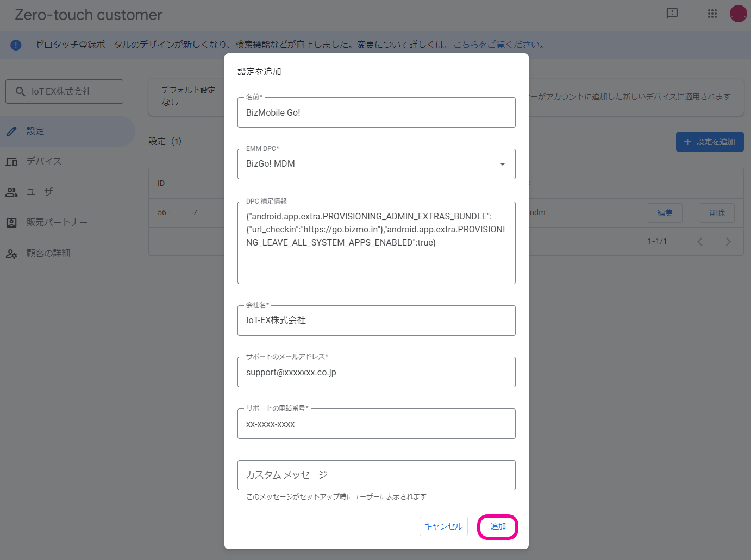This screenshot has width=751, height=560.
Task: Click the pencil icon beside 設定
Action: click(11, 131)
